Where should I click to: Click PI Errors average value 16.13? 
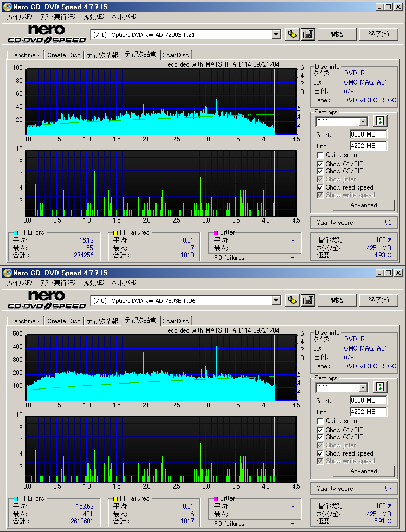point(86,241)
